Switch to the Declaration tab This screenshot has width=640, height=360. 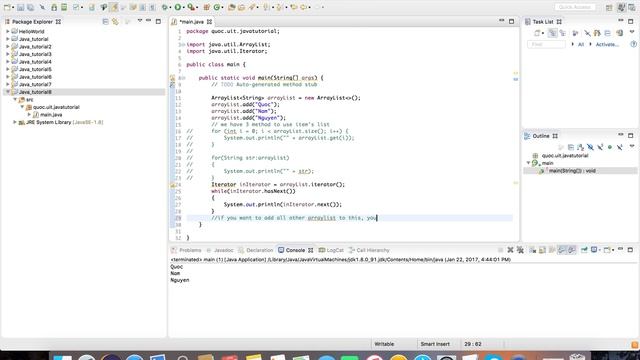pos(256,250)
